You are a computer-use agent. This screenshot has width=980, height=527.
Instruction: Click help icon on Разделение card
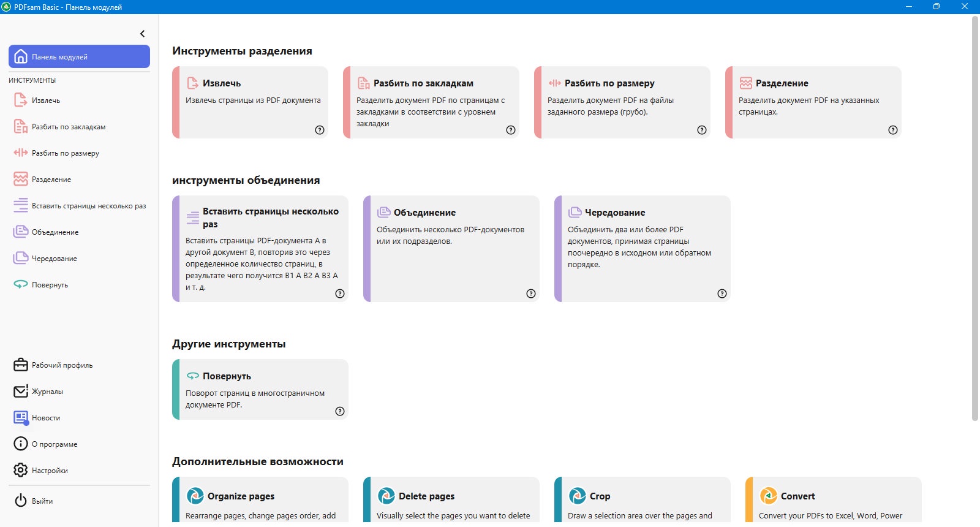point(893,130)
